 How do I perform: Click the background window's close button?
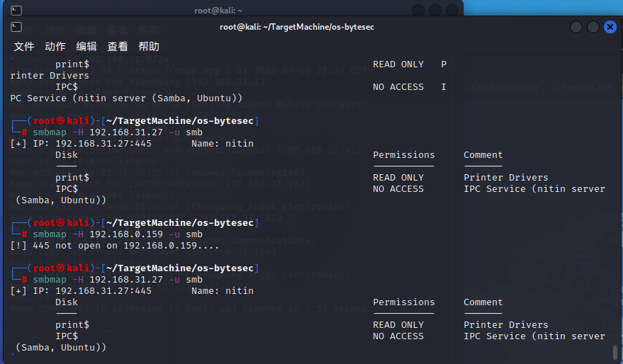tap(451, 11)
